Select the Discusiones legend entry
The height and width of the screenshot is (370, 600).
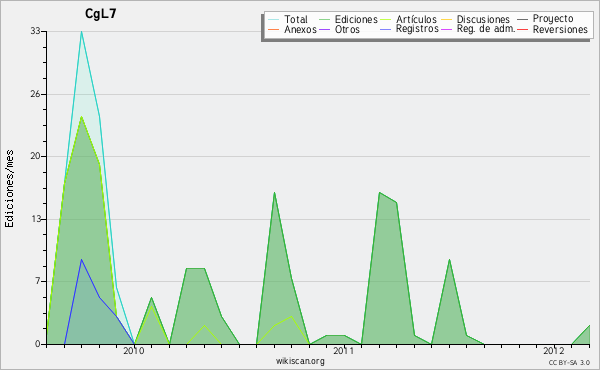476,19
